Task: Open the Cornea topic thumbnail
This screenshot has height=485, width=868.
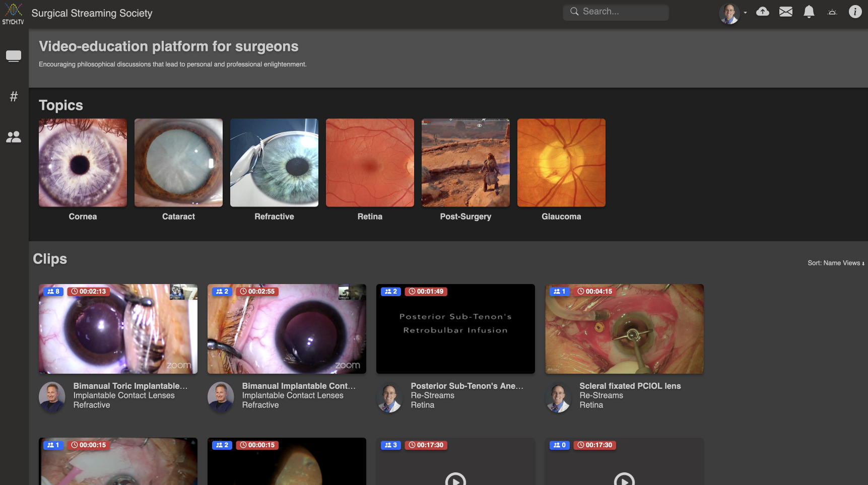Action: tap(83, 163)
